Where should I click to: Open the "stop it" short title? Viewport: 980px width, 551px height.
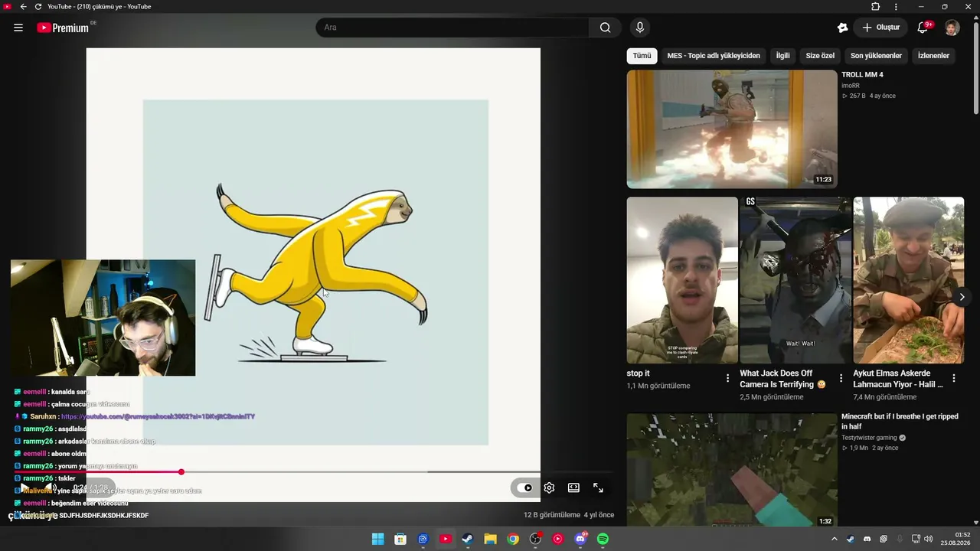click(x=638, y=373)
